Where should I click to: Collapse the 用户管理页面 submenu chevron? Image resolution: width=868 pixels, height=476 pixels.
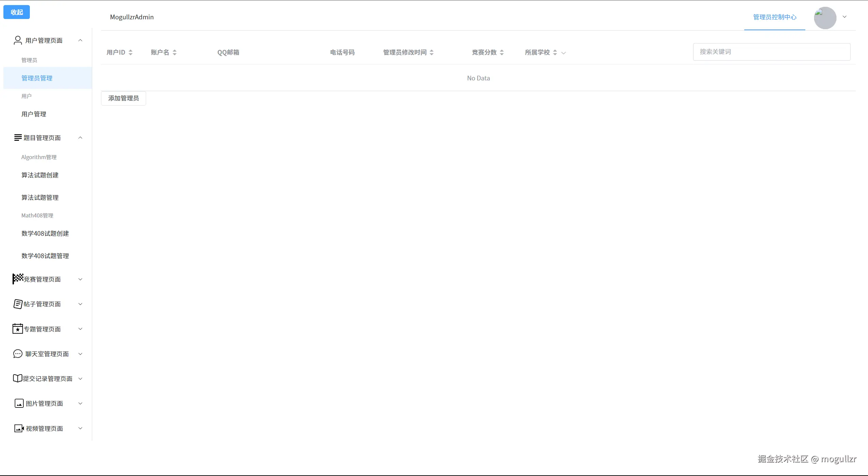[x=80, y=40]
